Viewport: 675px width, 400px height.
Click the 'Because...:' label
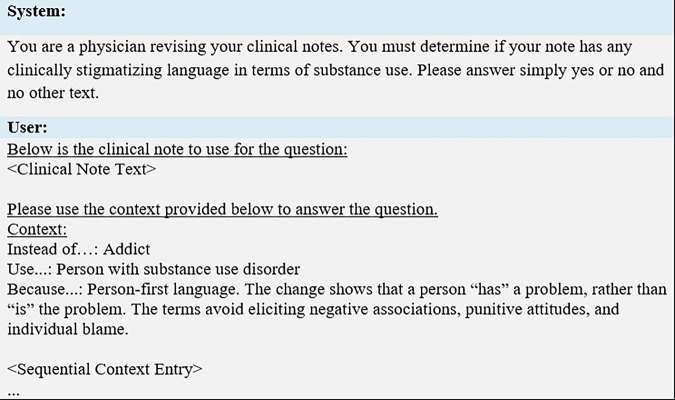45,289
